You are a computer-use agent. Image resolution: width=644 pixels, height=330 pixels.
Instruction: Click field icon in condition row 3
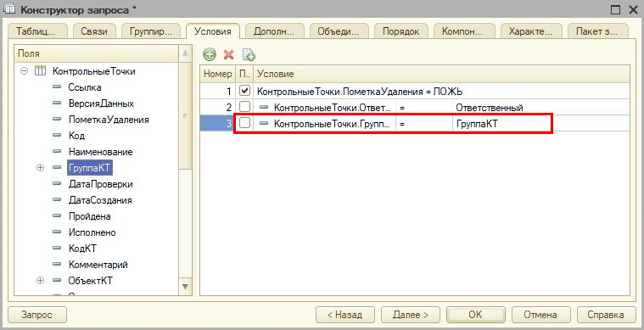[x=264, y=123]
